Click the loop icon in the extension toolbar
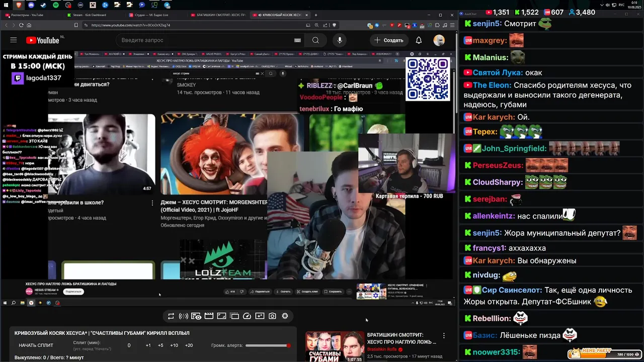Viewport: 644px width, 362px height. pos(171,316)
